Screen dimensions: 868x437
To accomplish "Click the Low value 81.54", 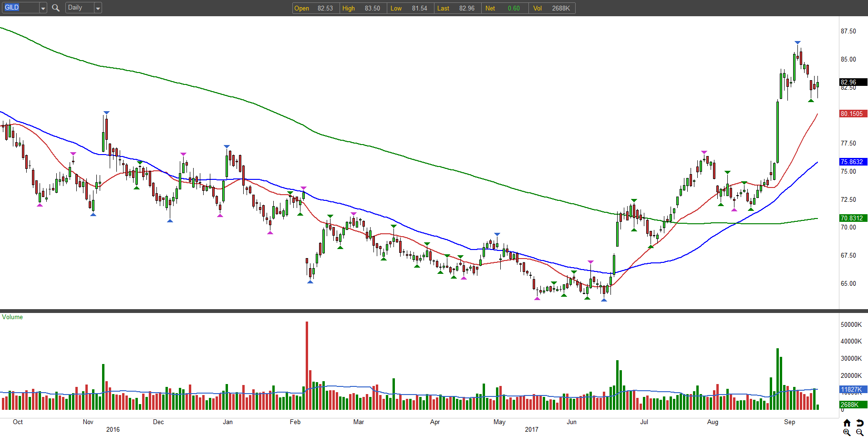I will 420,8.
